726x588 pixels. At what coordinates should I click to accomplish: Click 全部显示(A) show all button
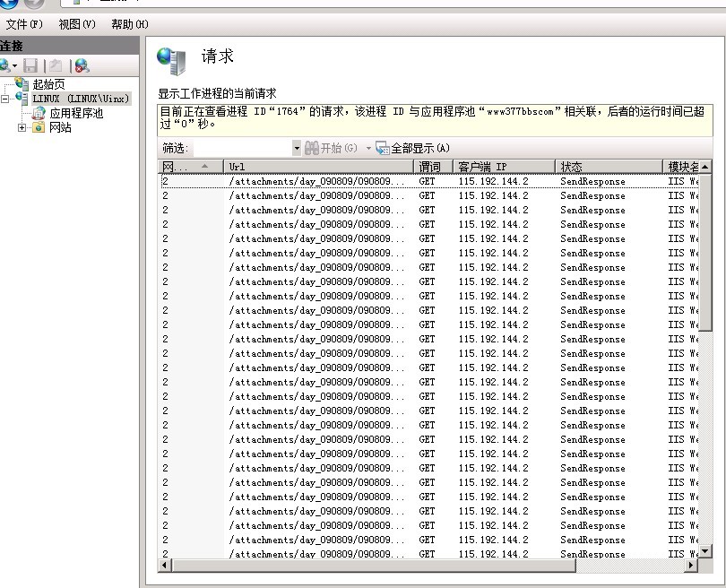coord(412,148)
